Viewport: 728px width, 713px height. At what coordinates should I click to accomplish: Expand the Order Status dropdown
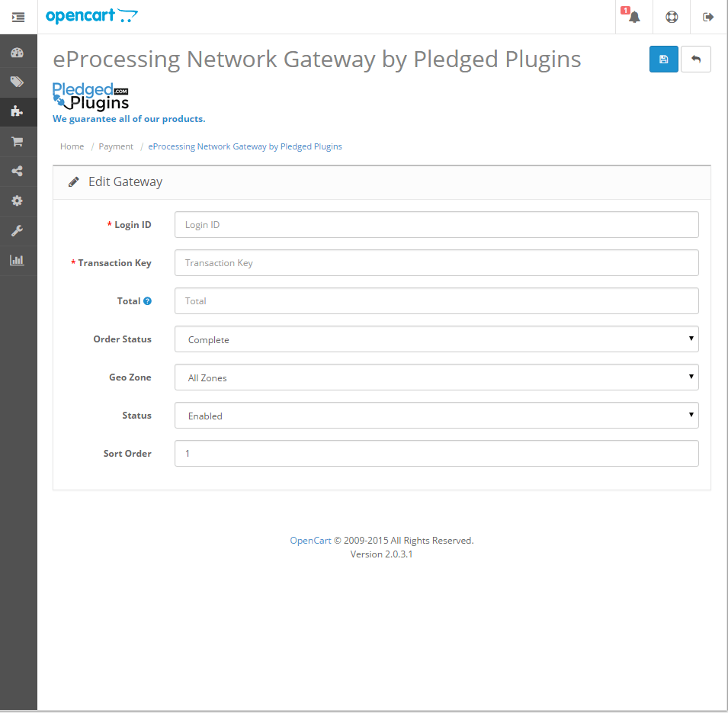coord(436,339)
